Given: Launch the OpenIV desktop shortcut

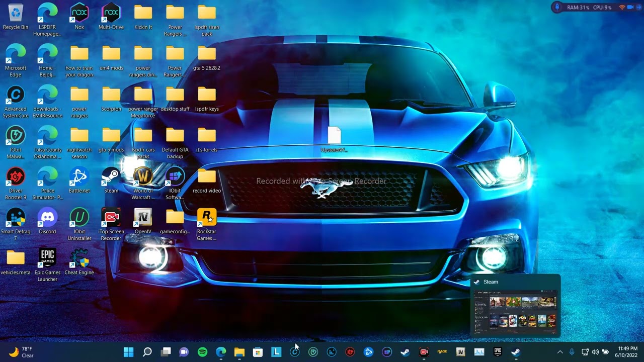Looking at the screenshot, I should 143,221.
